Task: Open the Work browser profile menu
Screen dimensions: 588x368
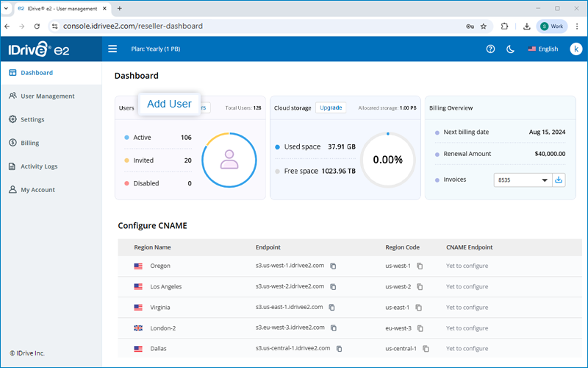Action: point(551,26)
